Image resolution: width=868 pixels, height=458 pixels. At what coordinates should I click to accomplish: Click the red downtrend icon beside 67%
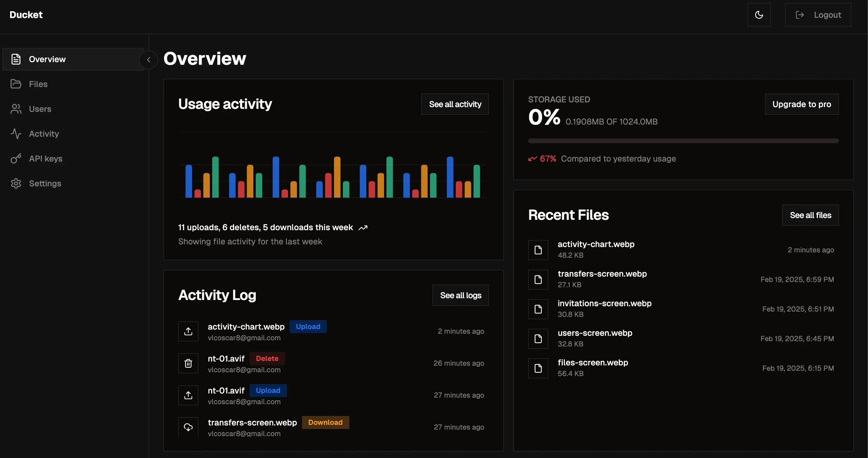click(x=532, y=159)
